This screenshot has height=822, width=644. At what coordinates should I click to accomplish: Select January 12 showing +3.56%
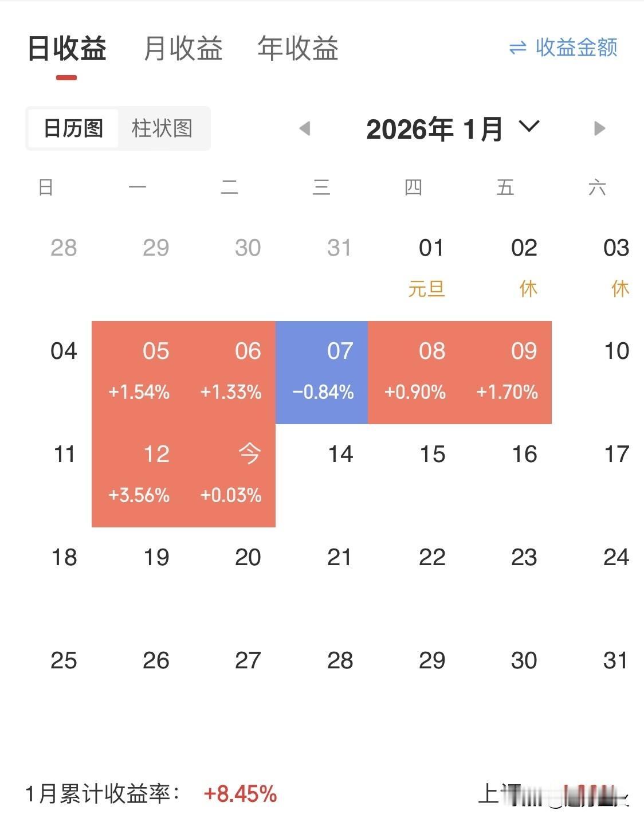[138, 476]
